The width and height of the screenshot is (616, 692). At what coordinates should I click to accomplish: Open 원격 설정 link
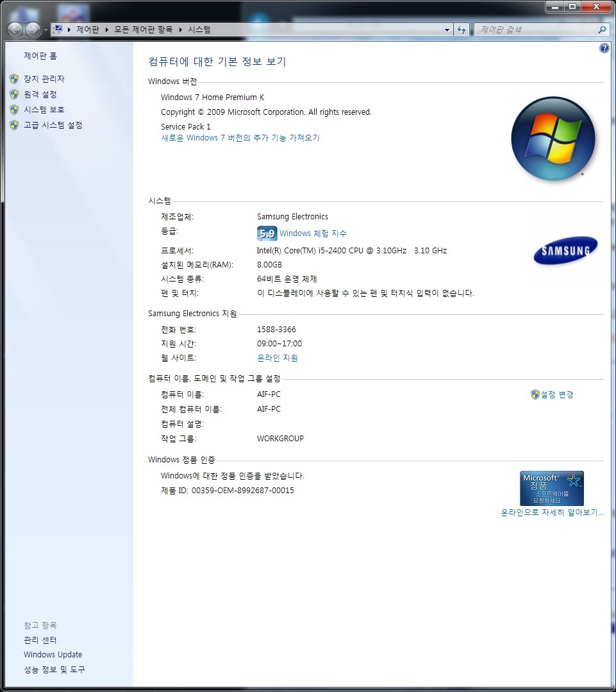tap(40, 94)
